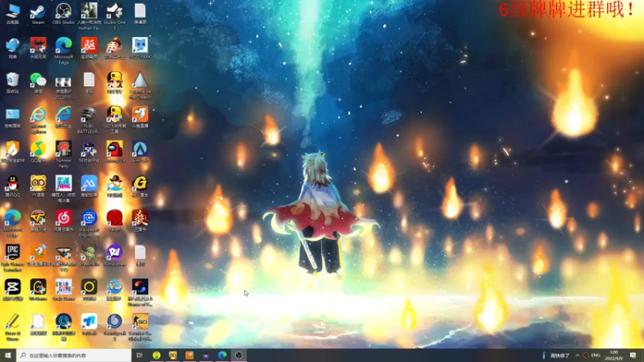This screenshot has height=362, width=644.
Task: Select the Tencent QQ penguin icon
Action: (12, 187)
